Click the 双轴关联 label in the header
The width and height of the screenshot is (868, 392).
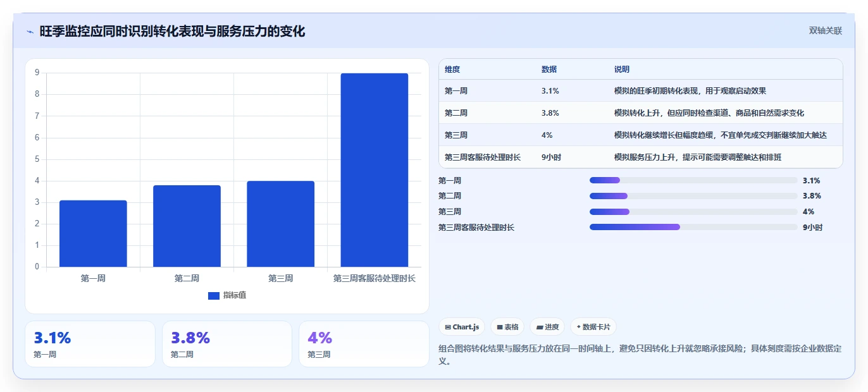[x=826, y=30]
